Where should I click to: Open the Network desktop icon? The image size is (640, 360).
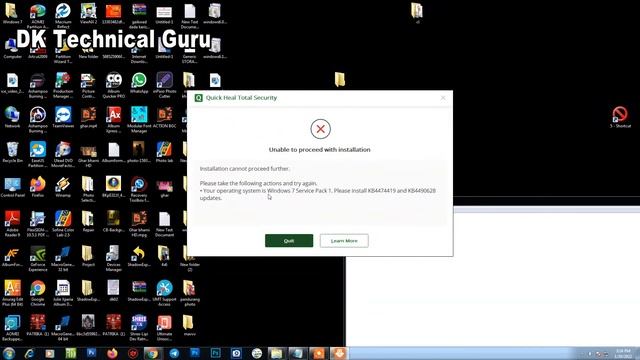coord(12,118)
